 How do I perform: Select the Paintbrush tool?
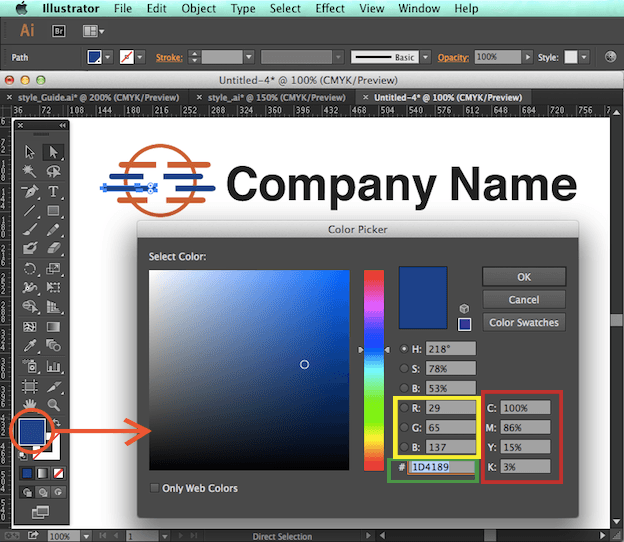coord(30,230)
